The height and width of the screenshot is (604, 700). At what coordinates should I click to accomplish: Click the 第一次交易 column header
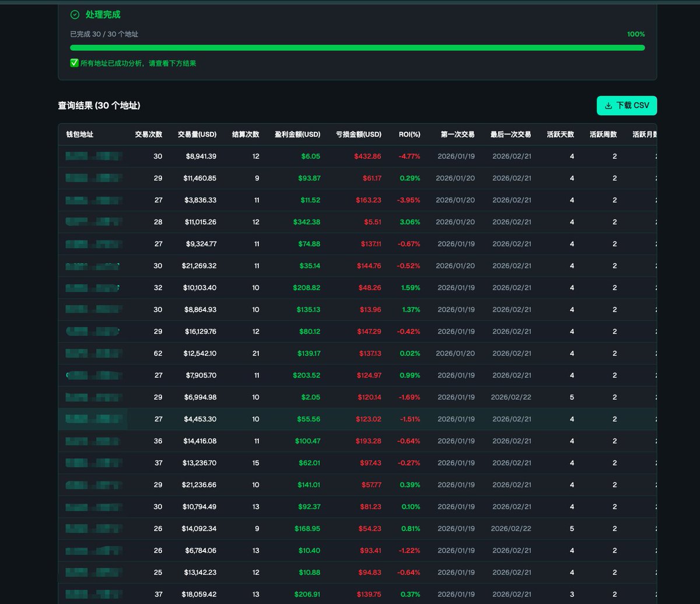tap(457, 134)
